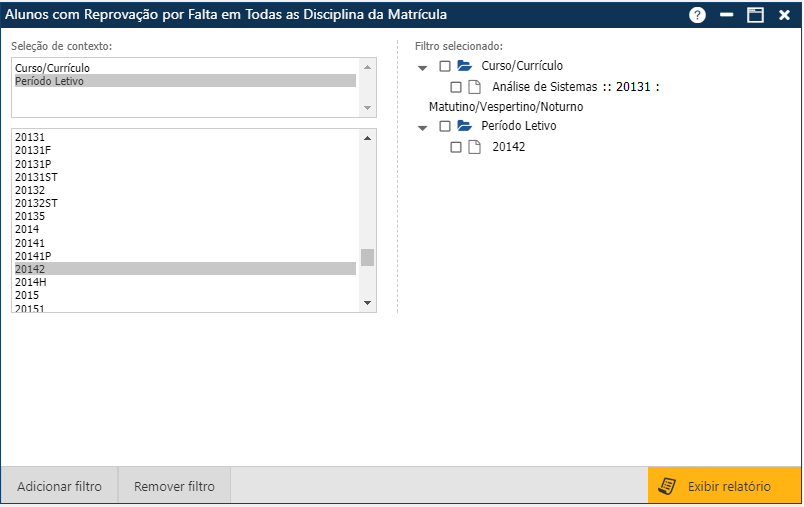
Task: Toggle the Análise de Sistemas checkbox
Action: click(456, 87)
